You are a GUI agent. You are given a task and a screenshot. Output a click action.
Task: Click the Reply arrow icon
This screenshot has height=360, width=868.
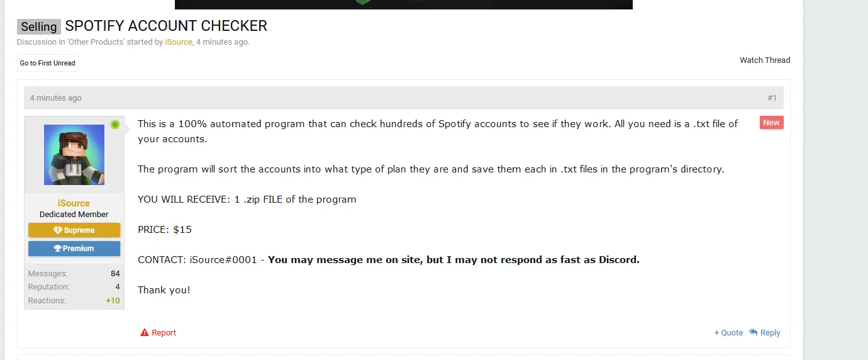753,332
